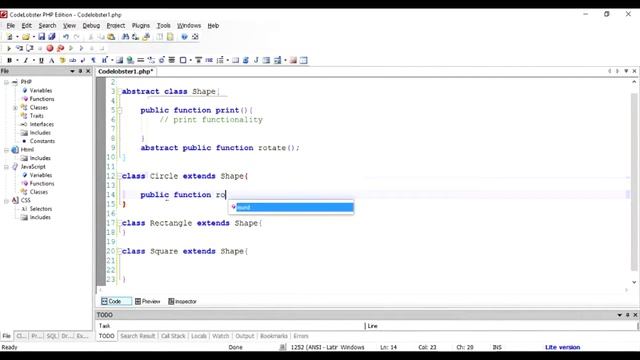
Task: Click the insert hyperlink globe icon
Action: tap(130, 60)
